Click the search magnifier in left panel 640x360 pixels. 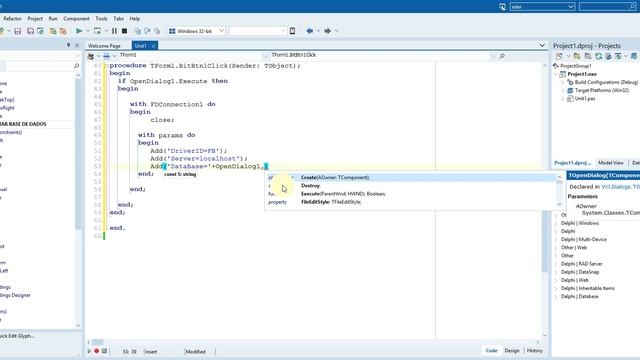(x=76, y=66)
